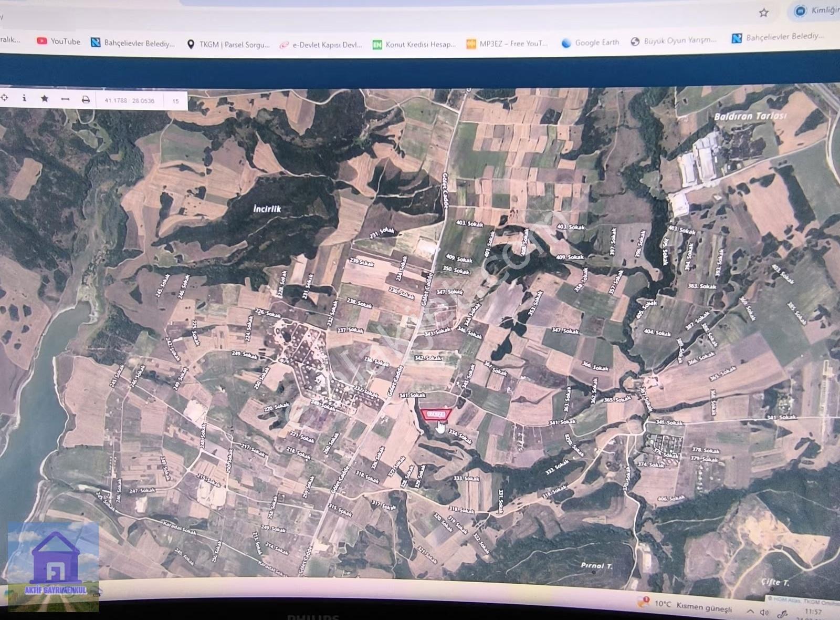840x620 pixels.
Task: Click the YouTube red play icon
Action: (x=41, y=41)
